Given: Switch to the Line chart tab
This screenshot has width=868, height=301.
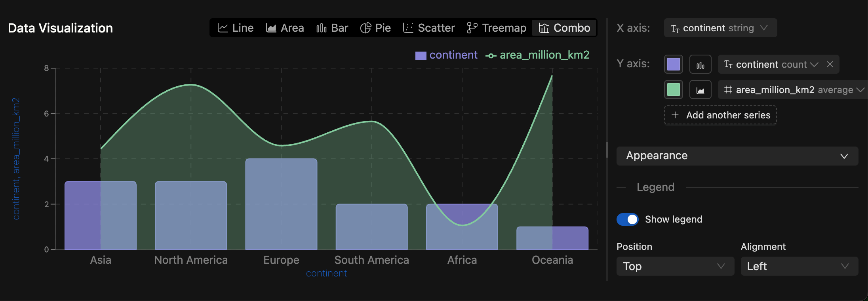Looking at the screenshot, I should click(236, 28).
